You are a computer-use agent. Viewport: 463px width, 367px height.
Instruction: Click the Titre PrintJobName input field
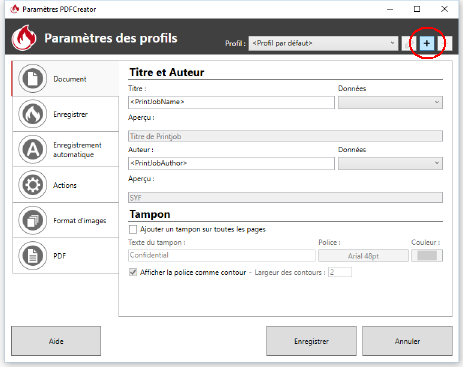[x=231, y=102]
